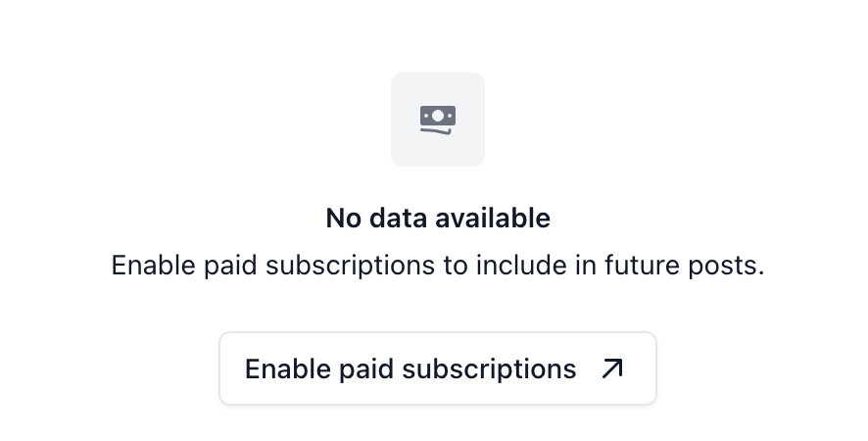Image resolution: width=868 pixels, height=441 pixels.
Task: Click the money bill icon
Action: (x=438, y=120)
